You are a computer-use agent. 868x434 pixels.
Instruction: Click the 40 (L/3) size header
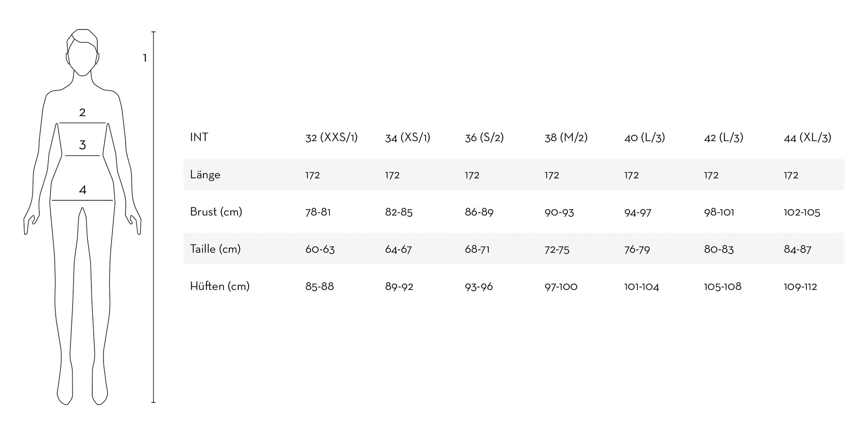coord(644,137)
